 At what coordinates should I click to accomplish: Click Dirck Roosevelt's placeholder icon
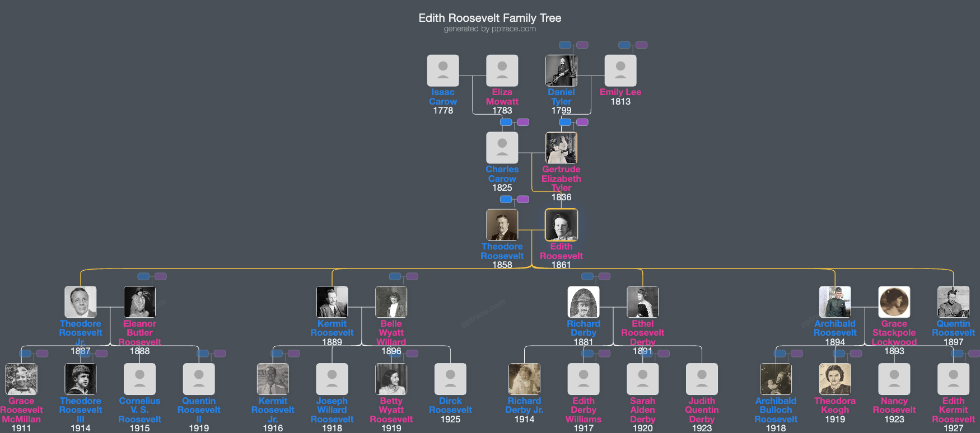click(x=450, y=379)
